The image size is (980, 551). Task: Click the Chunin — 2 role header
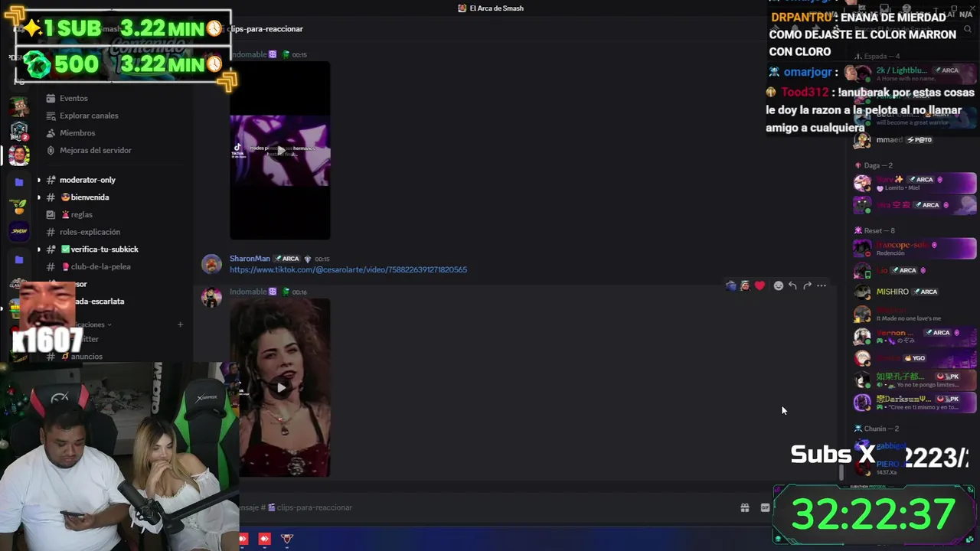click(x=881, y=429)
